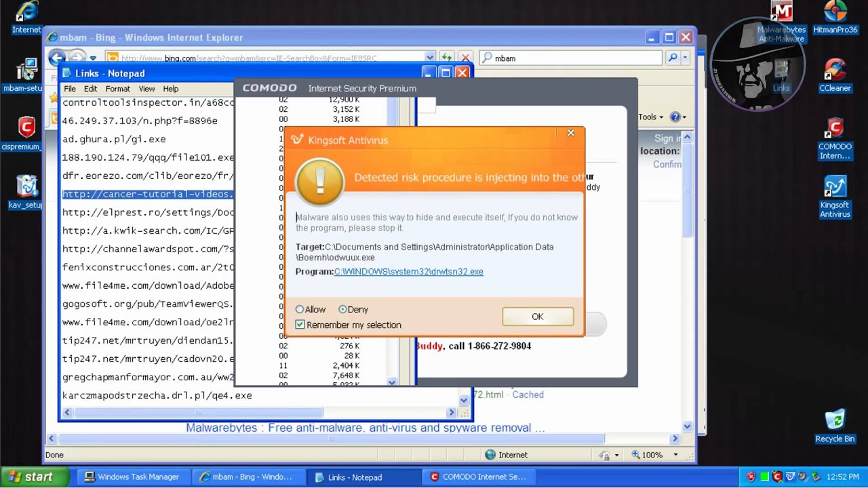Click the red shield security alert tray icon
Image resolution: width=868 pixels, height=488 pixels.
pyautogui.click(x=751, y=477)
